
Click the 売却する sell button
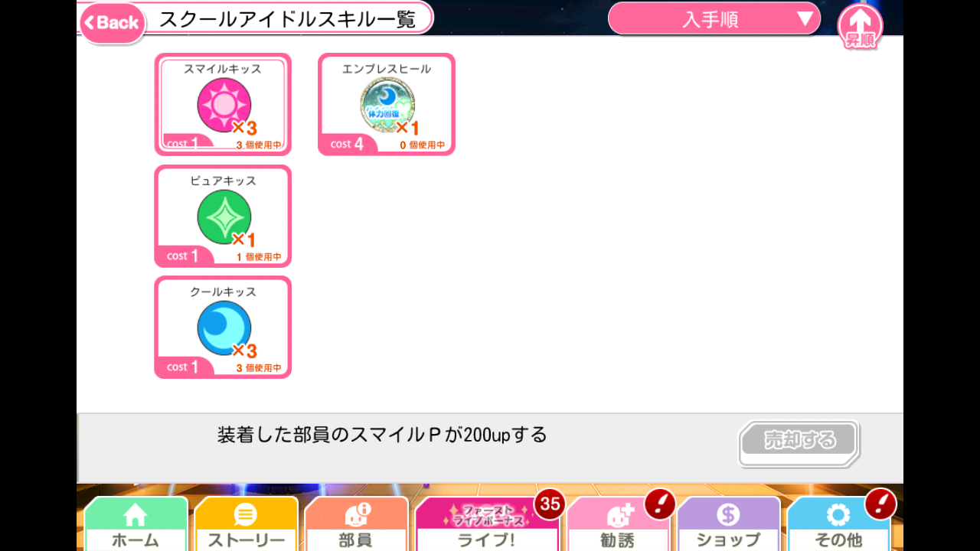(x=799, y=441)
